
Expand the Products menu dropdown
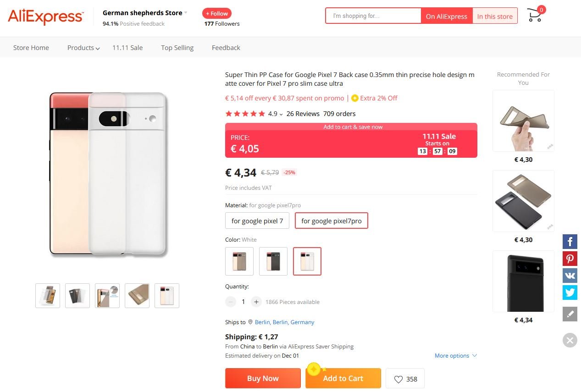coord(83,48)
